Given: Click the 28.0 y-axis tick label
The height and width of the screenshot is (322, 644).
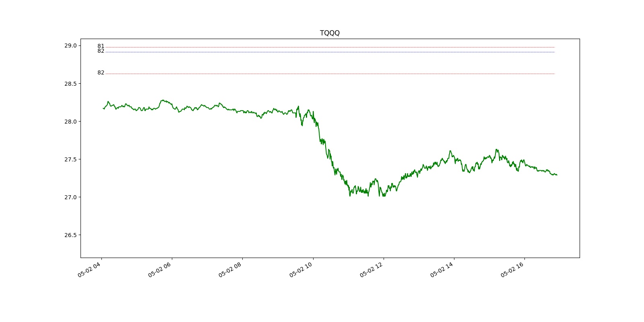Looking at the screenshot, I should 70,121.
